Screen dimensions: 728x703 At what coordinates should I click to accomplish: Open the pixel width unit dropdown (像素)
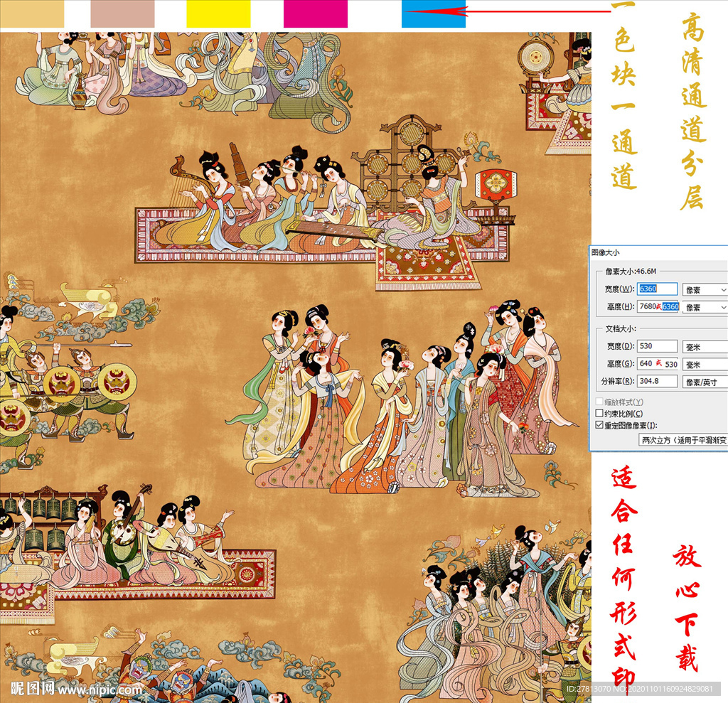coord(705,290)
